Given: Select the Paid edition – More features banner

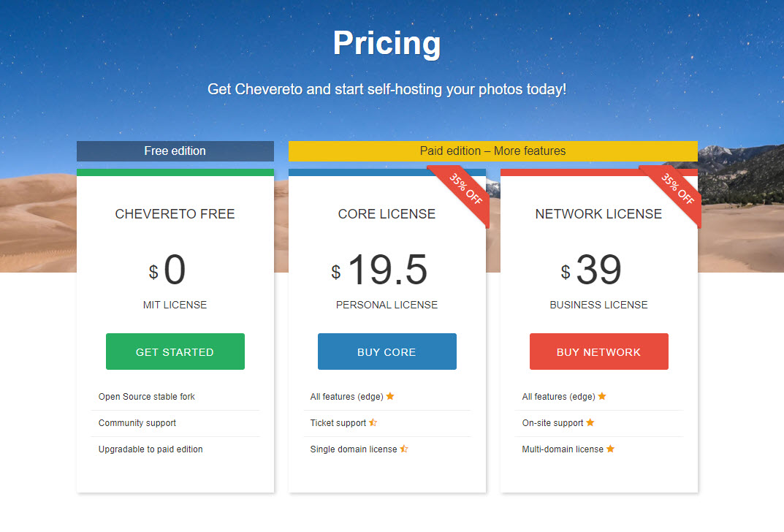Looking at the screenshot, I should click(x=492, y=151).
